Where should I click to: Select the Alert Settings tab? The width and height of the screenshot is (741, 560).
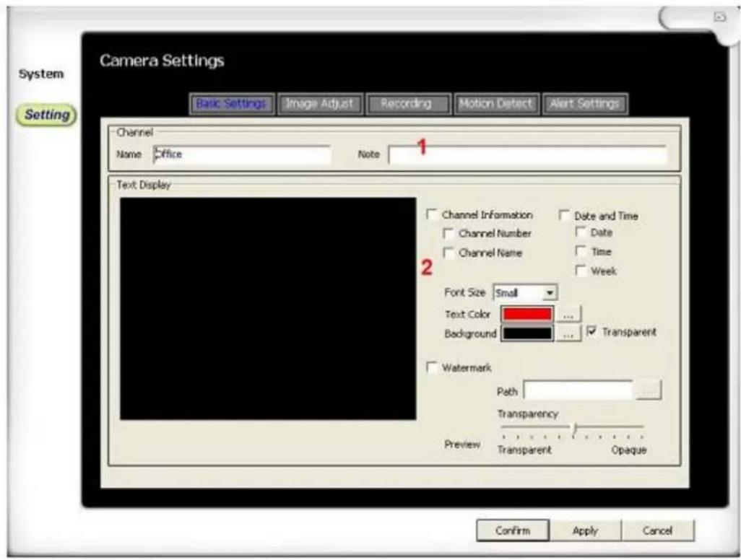pos(584,103)
